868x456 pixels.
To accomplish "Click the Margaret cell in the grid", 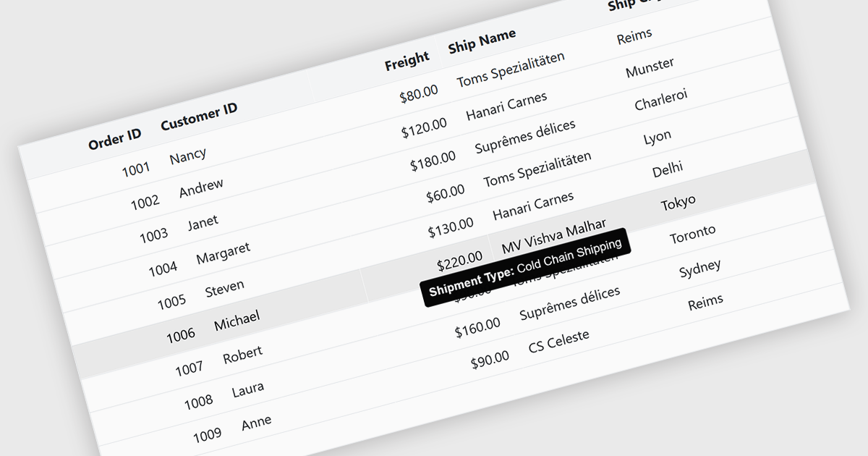I will (x=223, y=253).
